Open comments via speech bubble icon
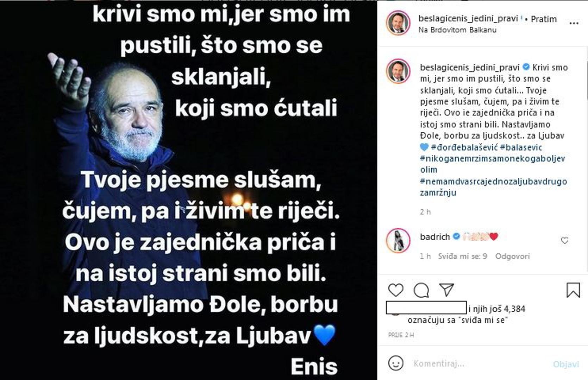The image size is (588, 380). click(421, 290)
